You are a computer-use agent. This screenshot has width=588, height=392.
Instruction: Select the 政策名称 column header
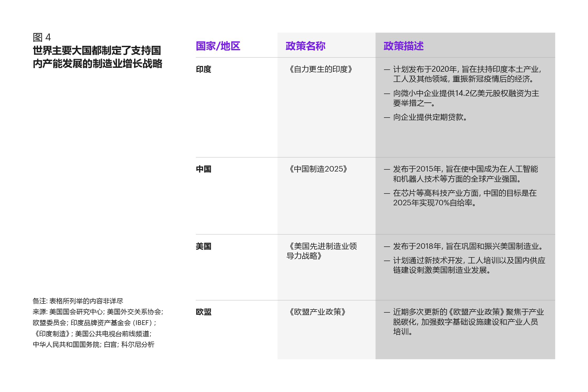pyautogui.click(x=305, y=46)
